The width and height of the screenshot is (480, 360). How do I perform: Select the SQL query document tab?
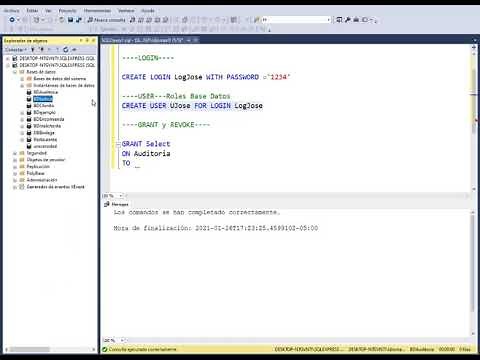142,40
